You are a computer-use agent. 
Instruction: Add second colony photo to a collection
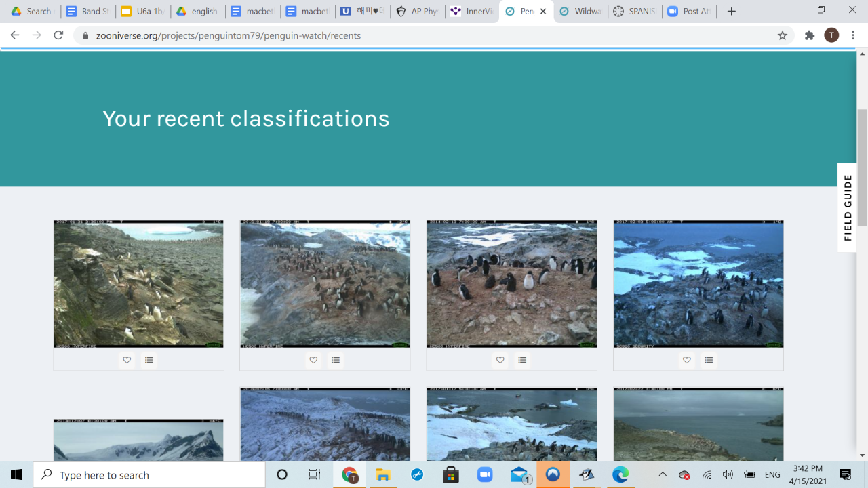click(336, 360)
